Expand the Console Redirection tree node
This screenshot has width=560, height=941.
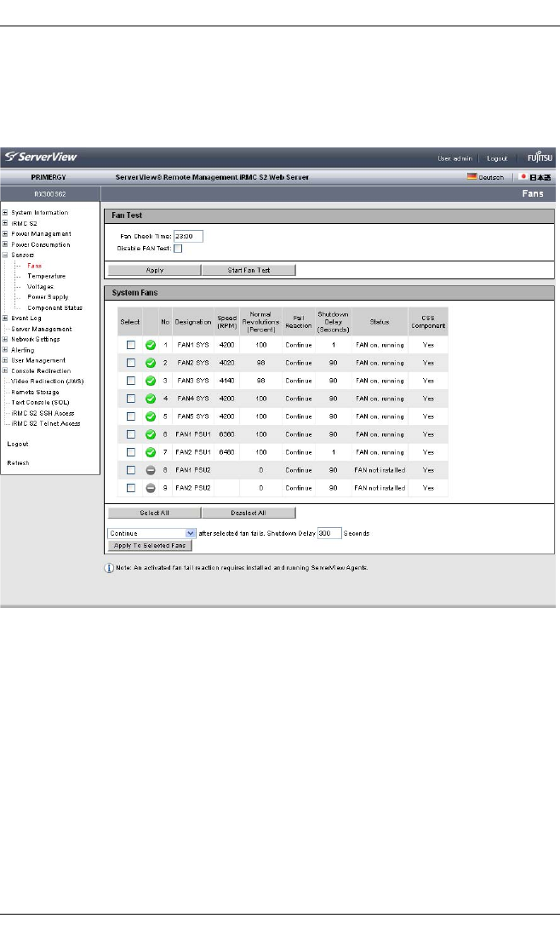(5, 371)
